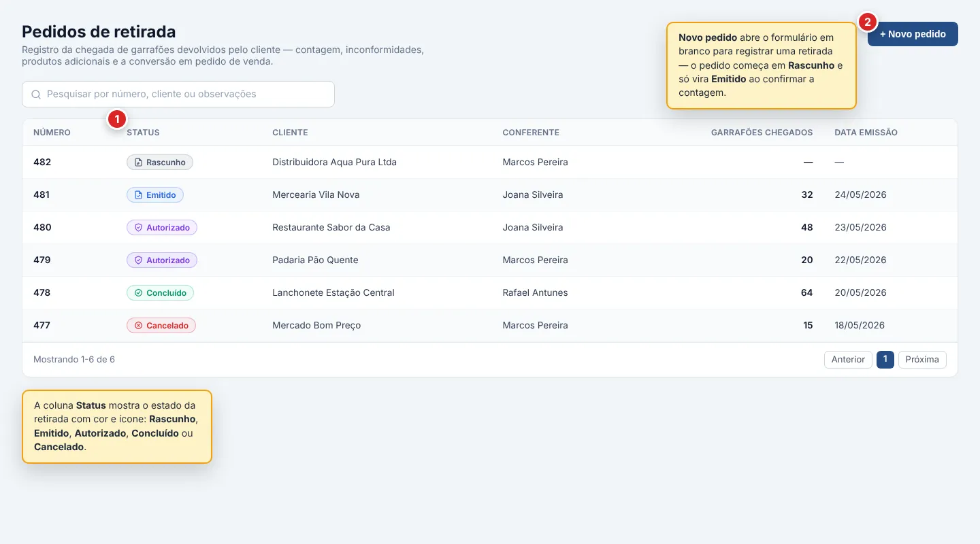Select client Distribuidora Aqua Pura Ltda
Viewport: 980px width, 544px height.
pos(334,163)
